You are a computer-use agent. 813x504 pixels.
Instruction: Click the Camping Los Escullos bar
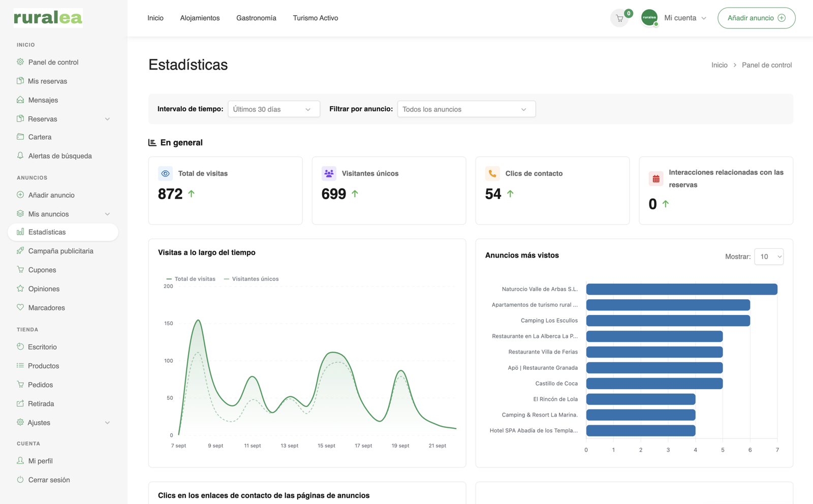tap(668, 321)
